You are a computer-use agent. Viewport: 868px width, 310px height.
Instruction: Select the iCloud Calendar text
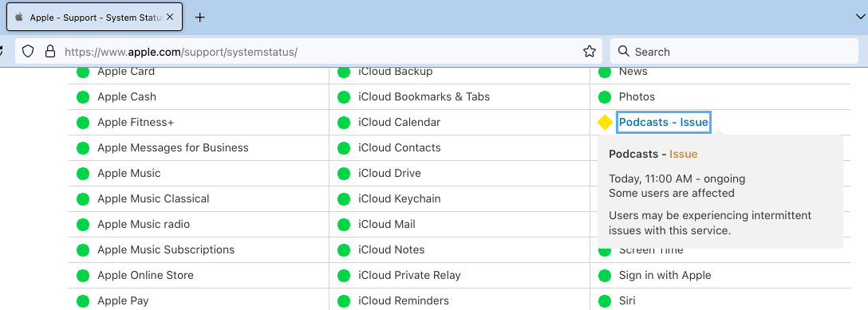pos(399,122)
